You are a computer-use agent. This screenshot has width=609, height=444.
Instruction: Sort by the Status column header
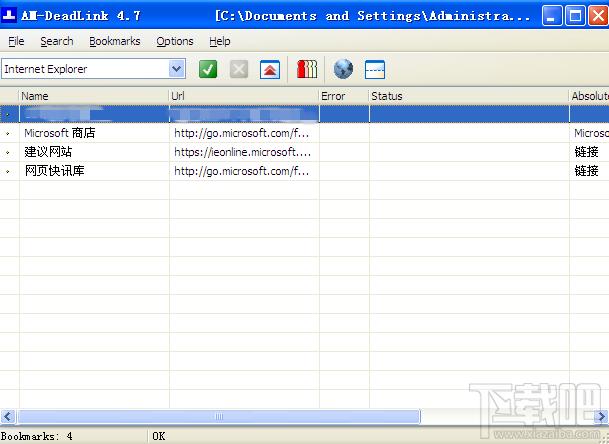[468, 96]
